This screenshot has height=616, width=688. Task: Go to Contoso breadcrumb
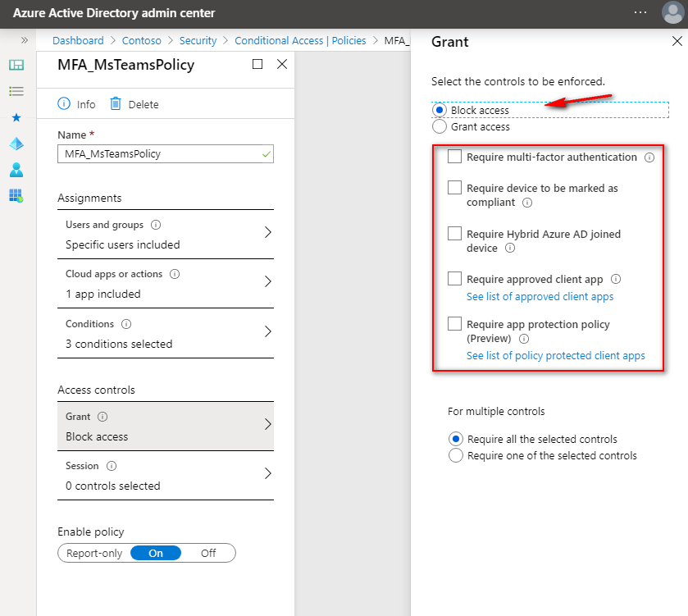coord(141,40)
